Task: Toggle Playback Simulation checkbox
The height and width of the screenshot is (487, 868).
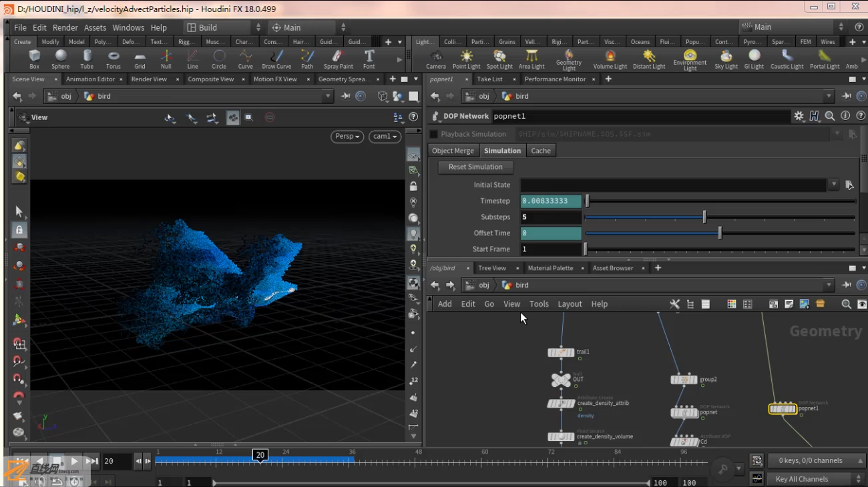Action: [x=433, y=134]
